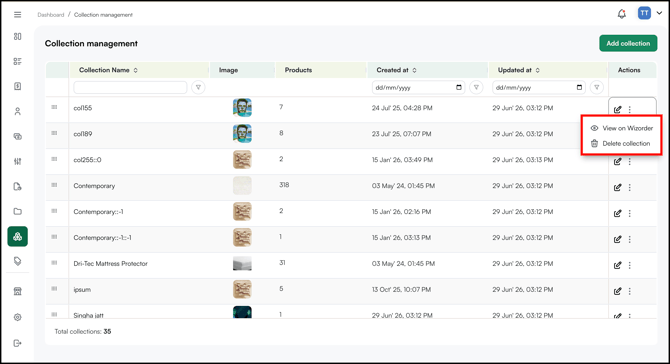
Task: Open more options for Contemporary row
Action: pyautogui.click(x=629, y=188)
